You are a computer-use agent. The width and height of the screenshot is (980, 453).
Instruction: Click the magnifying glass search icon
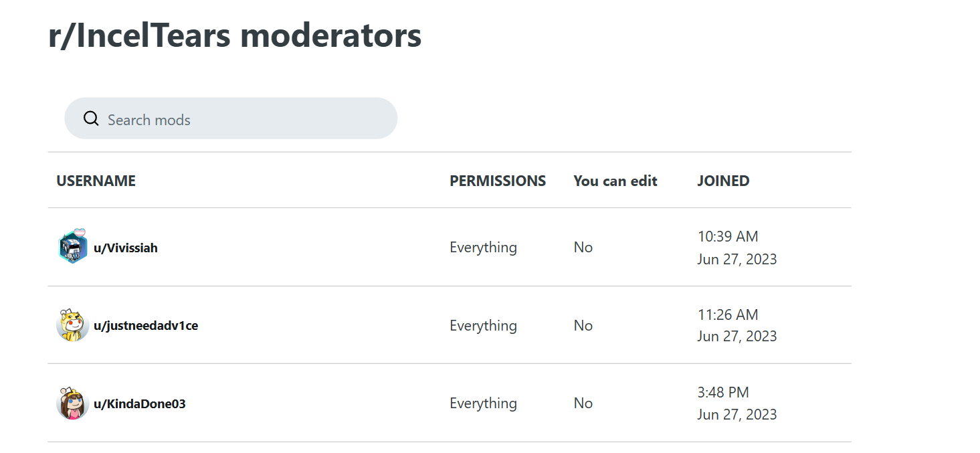(91, 119)
